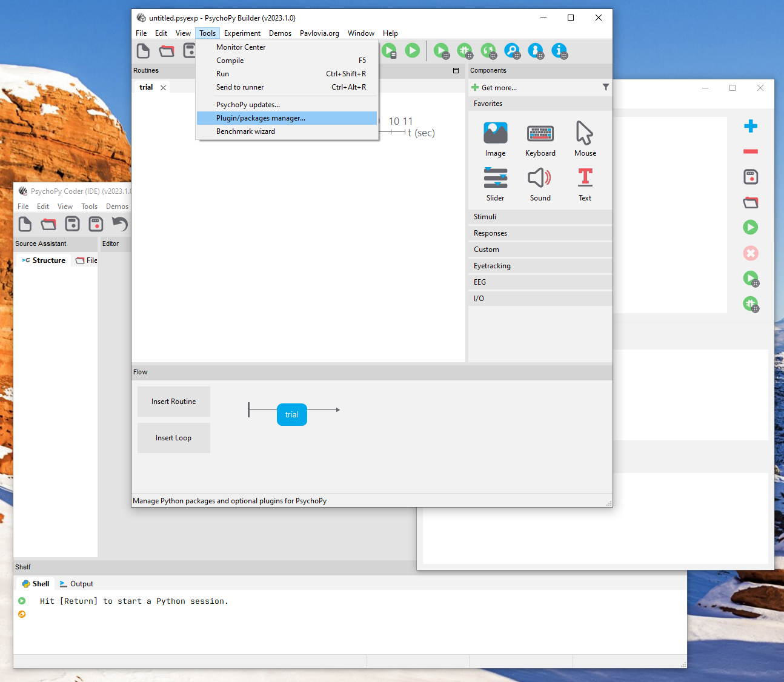Click the Coder window New file icon
Screen dimensions: 784x682
click(x=25, y=225)
